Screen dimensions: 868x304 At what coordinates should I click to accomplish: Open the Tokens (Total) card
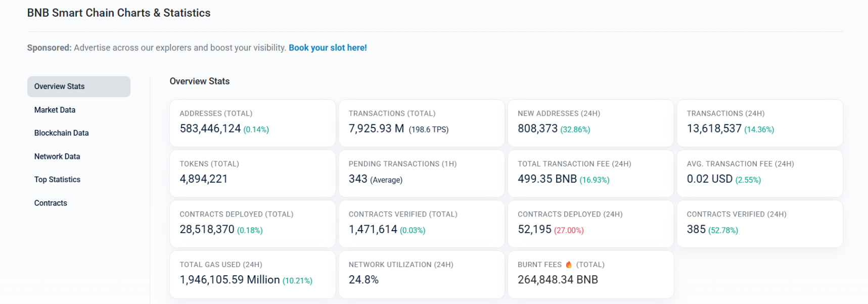click(x=253, y=173)
